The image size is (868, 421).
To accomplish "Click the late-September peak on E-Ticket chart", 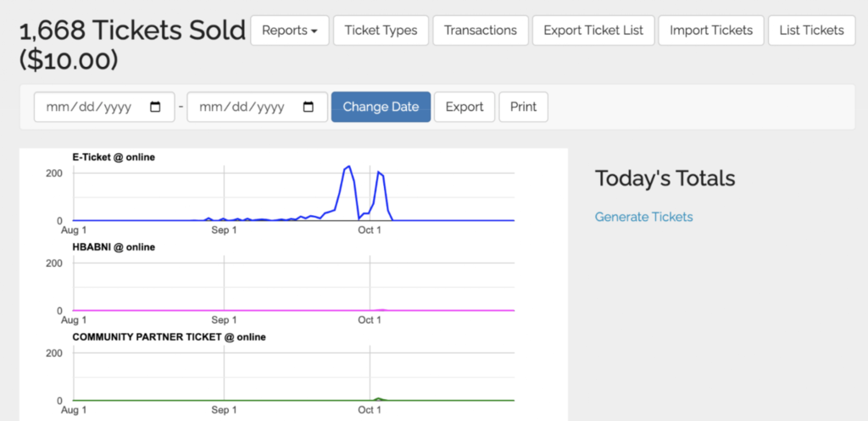I will 348,167.
